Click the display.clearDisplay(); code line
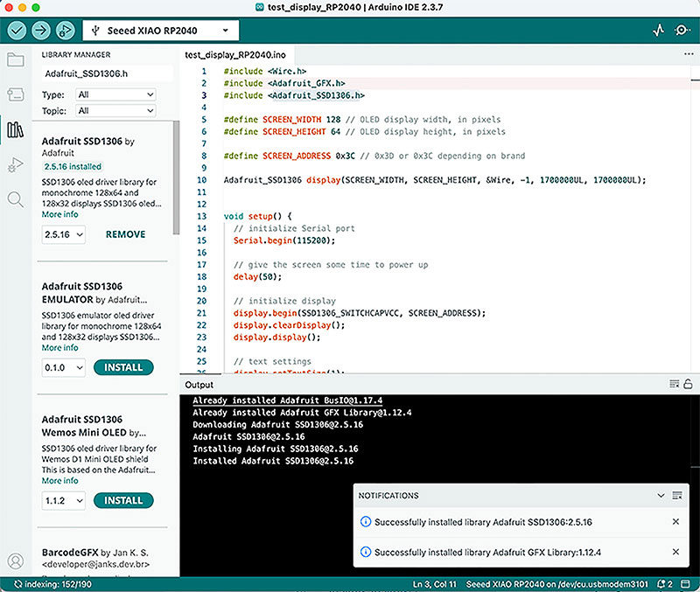 pos(289,325)
